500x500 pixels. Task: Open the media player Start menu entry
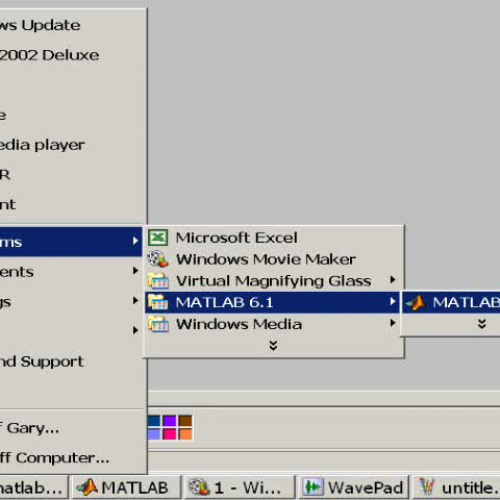pos(72,145)
